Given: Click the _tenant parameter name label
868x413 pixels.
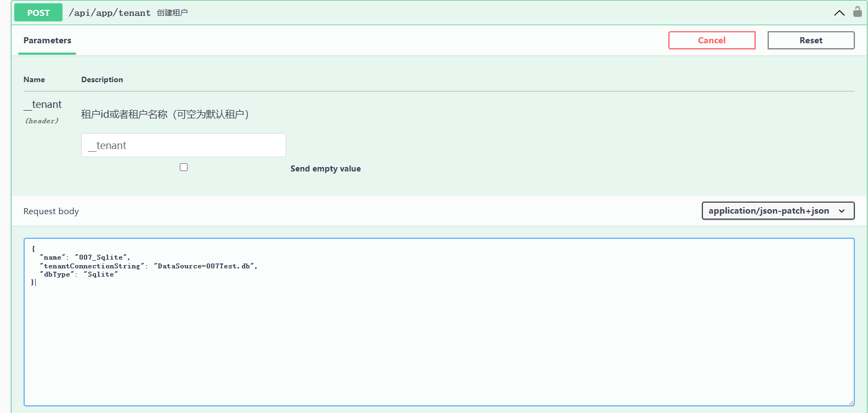Looking at the screenshot, I should point(43,105).
